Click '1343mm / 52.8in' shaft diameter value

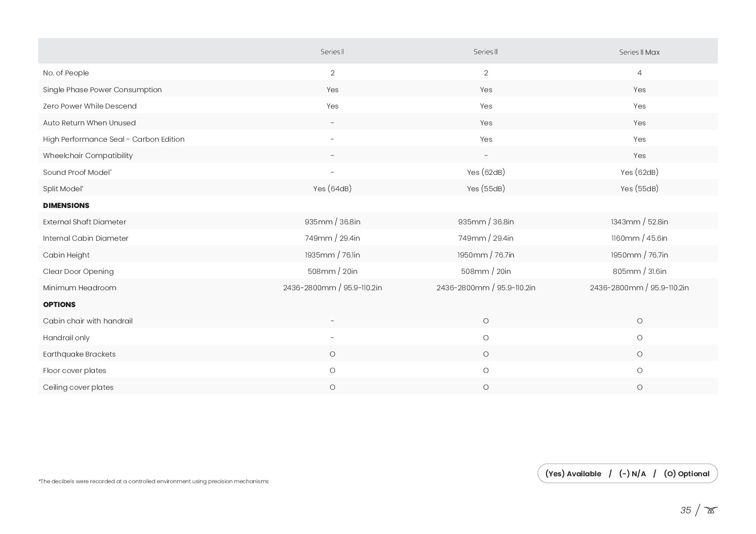639,222
